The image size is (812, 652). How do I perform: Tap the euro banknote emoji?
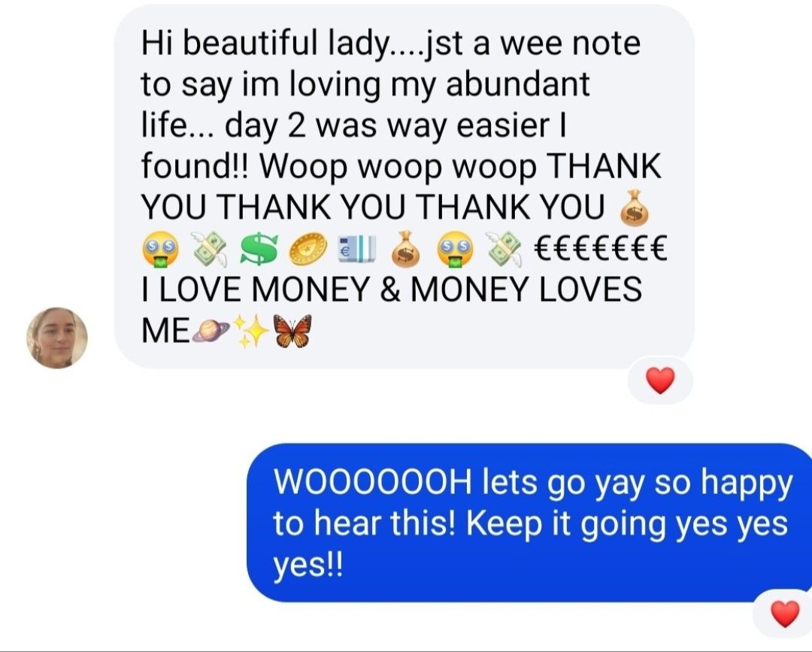[x=356, y=249]
